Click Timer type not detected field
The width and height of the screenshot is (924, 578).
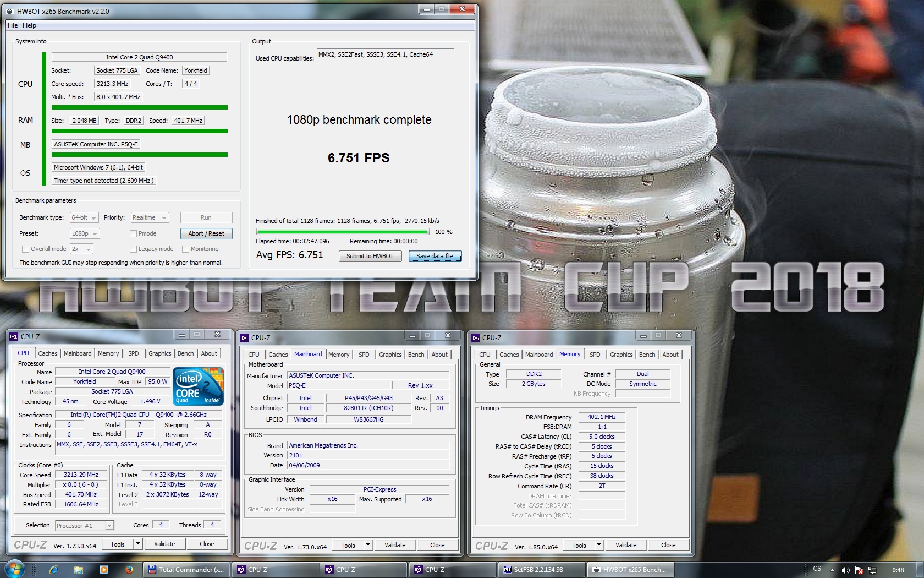tap(104, 181)
